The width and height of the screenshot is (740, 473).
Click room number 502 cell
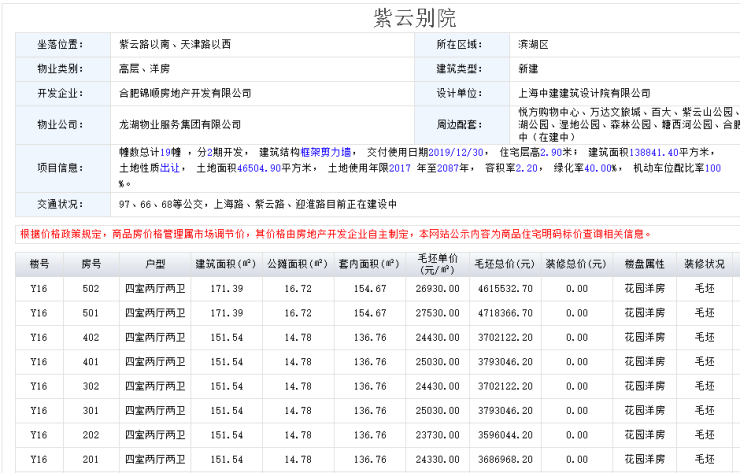click(91, 289)
